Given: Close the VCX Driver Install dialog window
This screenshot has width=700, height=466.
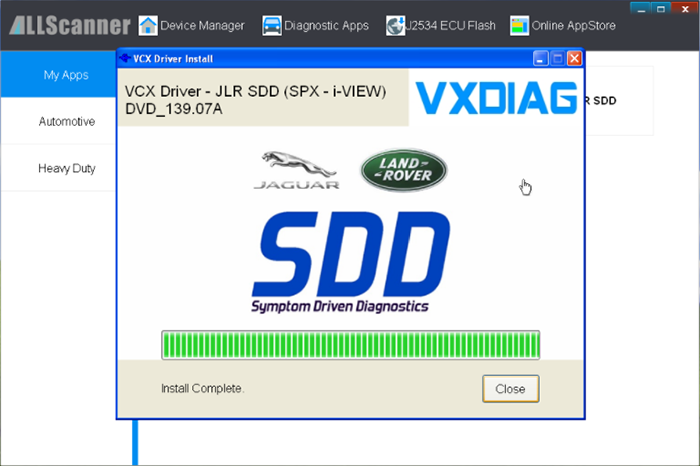Looking at the screenshot, I should coord(575,59).
